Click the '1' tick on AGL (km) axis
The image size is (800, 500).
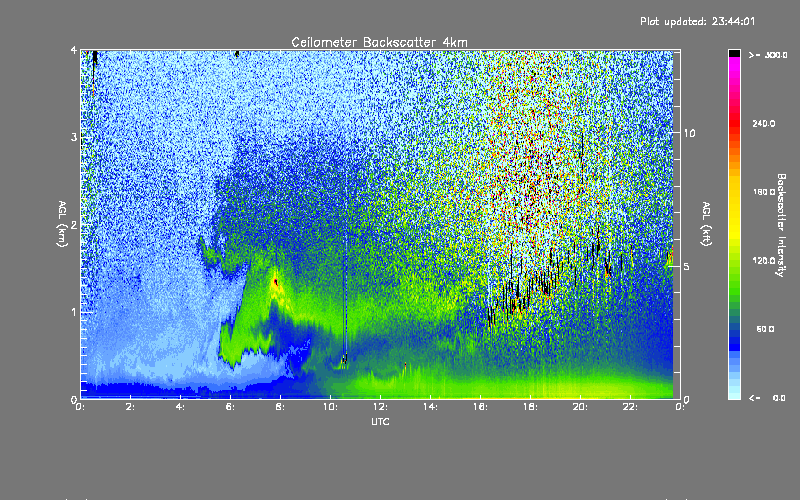(x=74, y=312)
